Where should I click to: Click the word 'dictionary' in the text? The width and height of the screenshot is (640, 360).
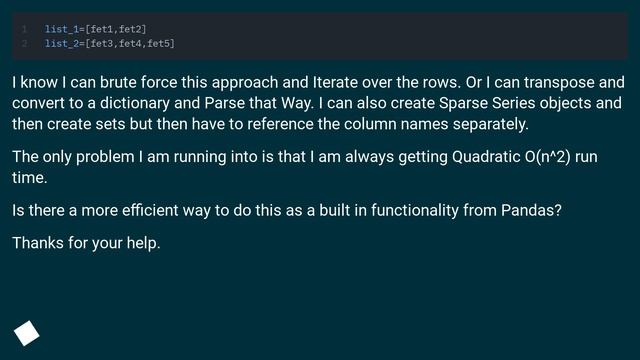tap(135, 104)
